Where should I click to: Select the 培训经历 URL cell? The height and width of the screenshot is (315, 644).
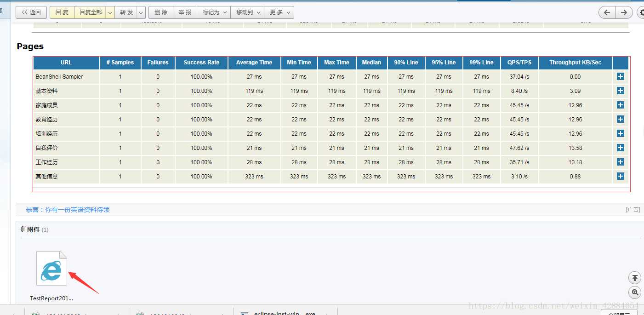click(66, 134)
